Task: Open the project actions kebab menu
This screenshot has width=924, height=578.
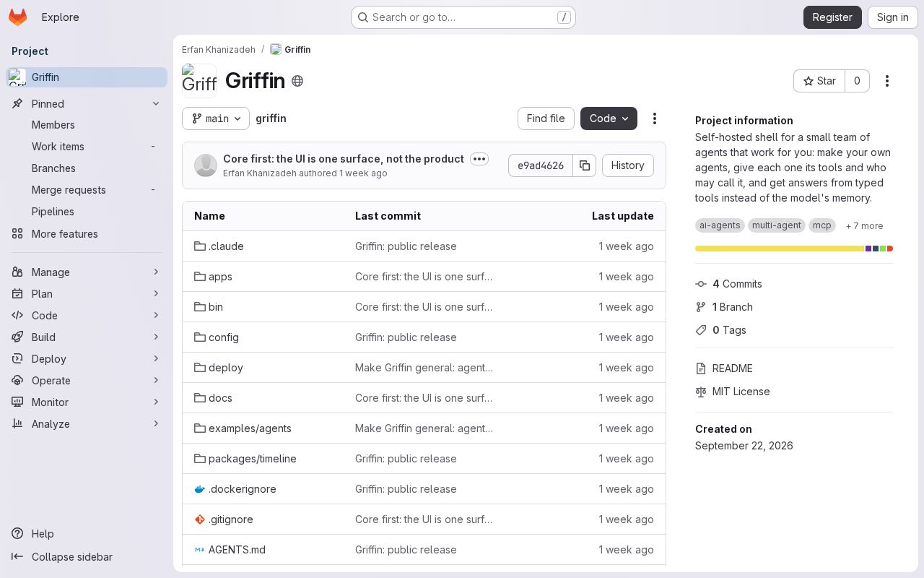Action: tap(887, 81)
